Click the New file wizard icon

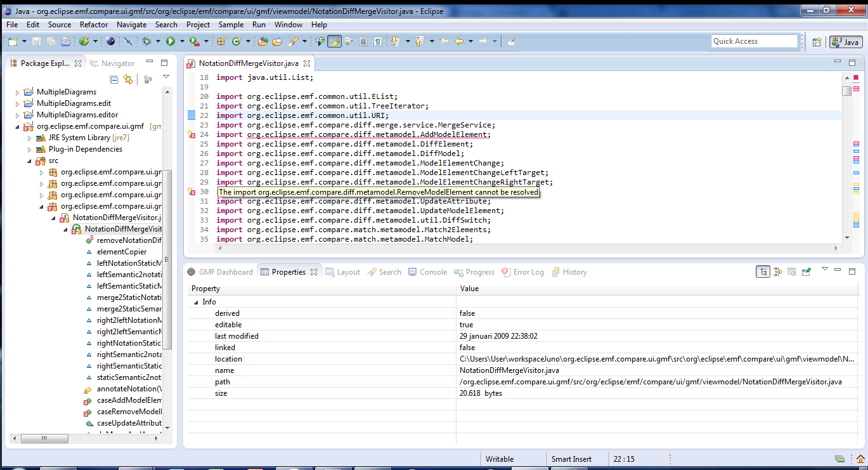pyautogui.click(x=13, y=41)
